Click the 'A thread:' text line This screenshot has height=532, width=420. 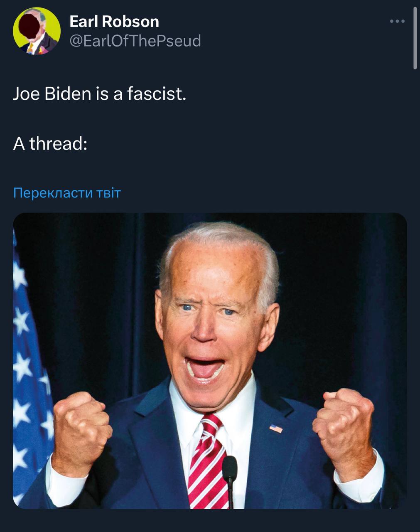pos(50,144)
